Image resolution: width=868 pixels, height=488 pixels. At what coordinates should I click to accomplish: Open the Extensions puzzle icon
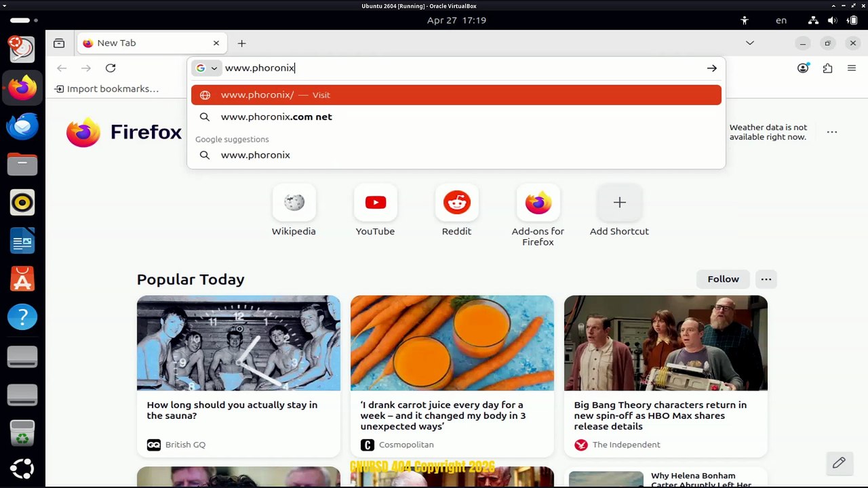(827, 68)
